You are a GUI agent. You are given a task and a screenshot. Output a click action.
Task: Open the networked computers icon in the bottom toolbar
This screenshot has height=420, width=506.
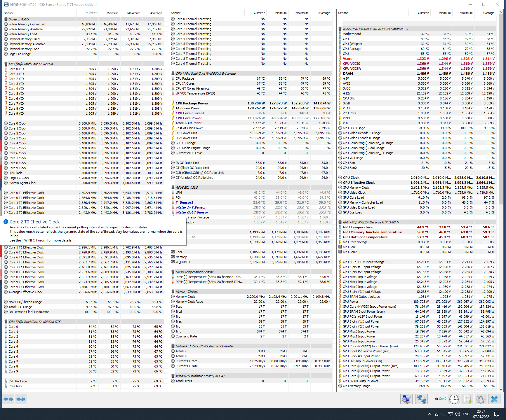click(x=421, y=399)
